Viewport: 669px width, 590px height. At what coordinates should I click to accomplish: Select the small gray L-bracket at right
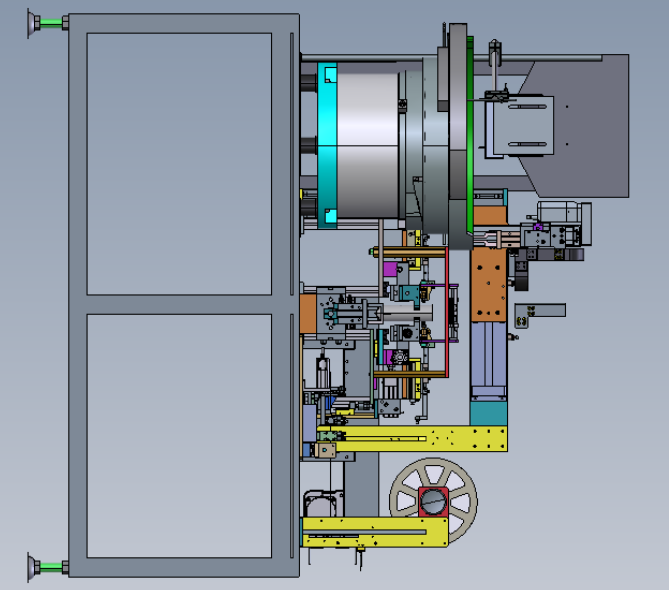point(539,315)
